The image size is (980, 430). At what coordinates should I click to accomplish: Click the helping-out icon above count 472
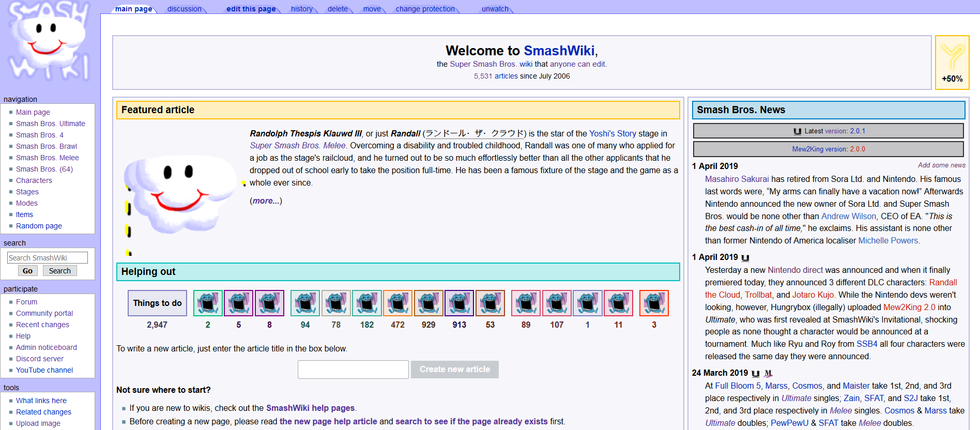click(397, 303)
